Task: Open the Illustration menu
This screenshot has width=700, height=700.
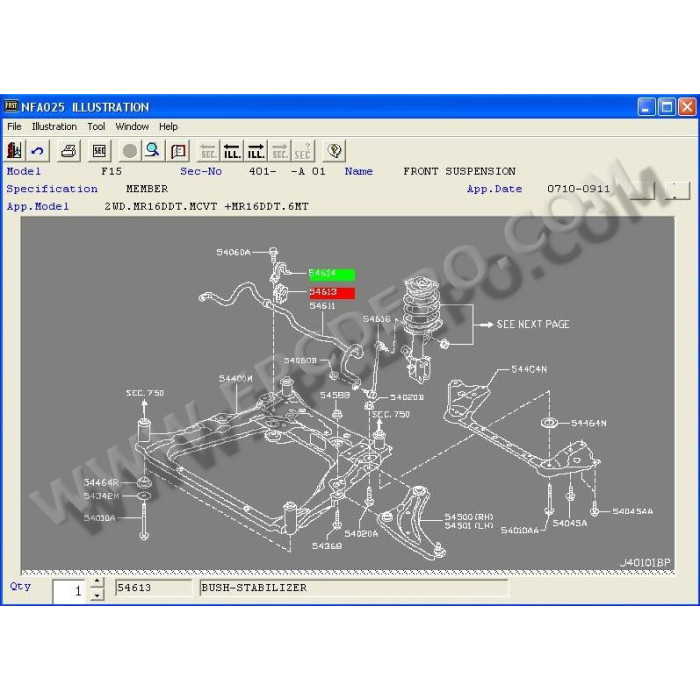Action: click(x=54, y=127)
